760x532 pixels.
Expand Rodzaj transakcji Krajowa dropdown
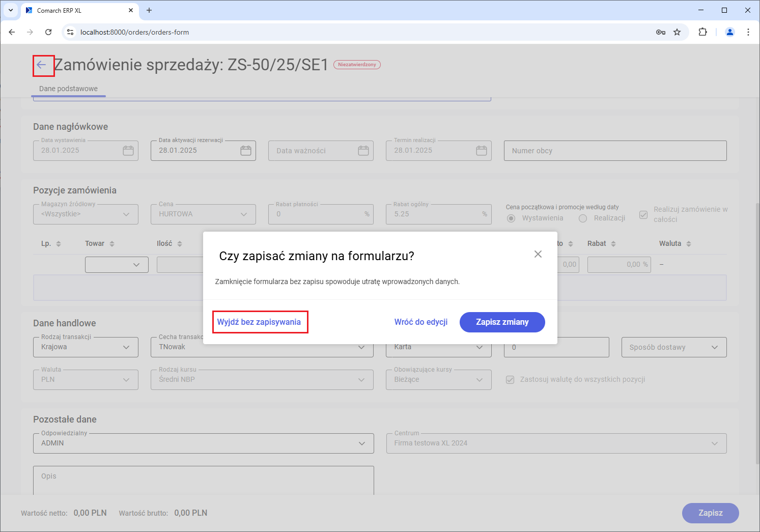coord(126,347)
